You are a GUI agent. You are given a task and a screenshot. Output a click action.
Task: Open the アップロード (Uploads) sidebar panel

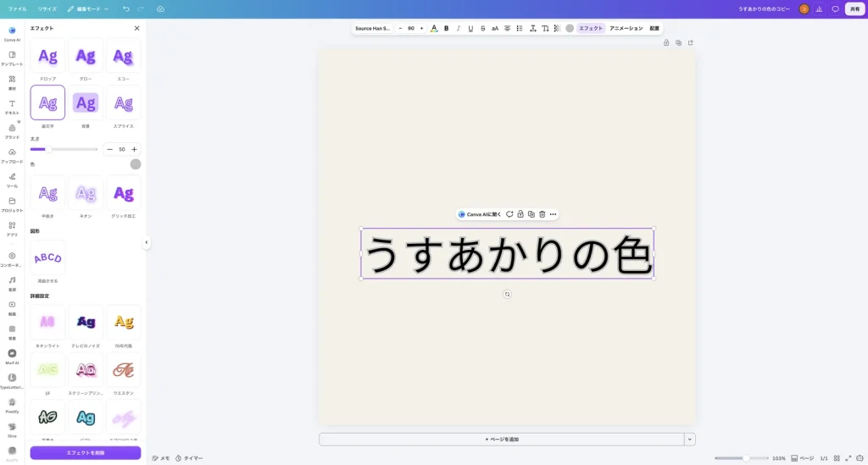(12, 155)
